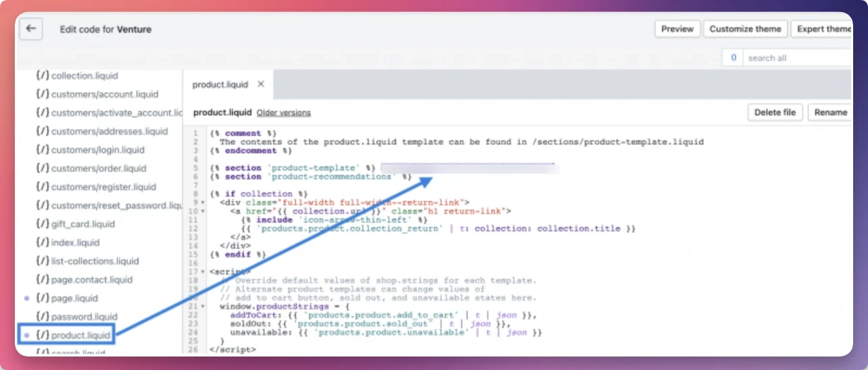
Task: Click the Delete file button
Action: [x=775, y=113]
